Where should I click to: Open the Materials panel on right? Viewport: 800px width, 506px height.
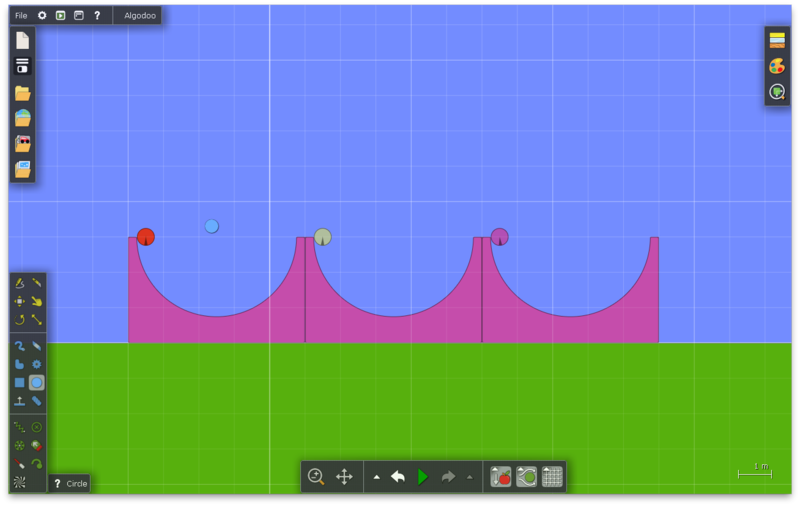click(x=777, y=40)
